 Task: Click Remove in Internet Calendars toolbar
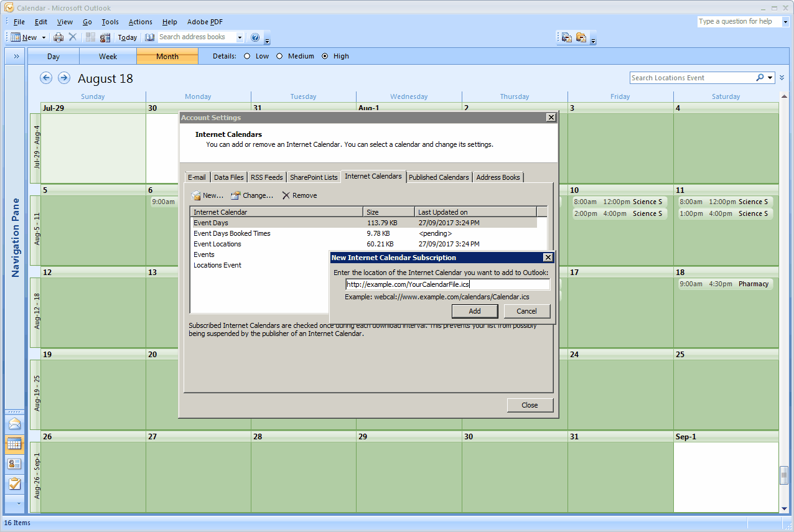pos(299,195)
